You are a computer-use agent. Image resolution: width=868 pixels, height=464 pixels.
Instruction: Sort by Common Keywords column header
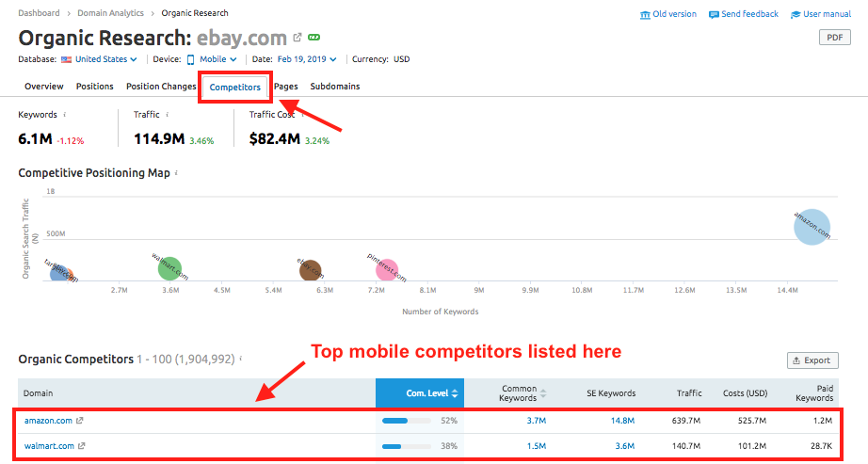click(521, 393)
